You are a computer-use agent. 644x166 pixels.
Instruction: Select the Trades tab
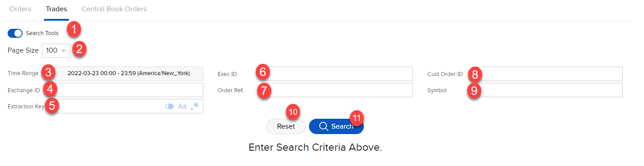(56, 9)
